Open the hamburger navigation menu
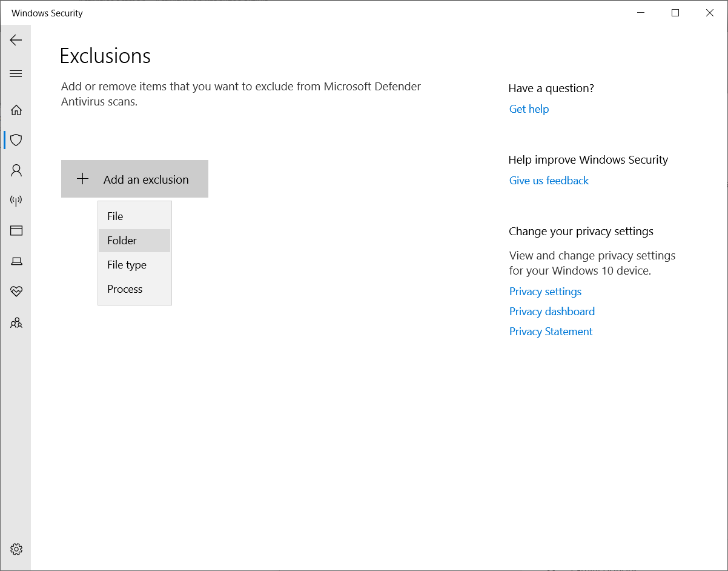The image size is (728, 571). [x=16, y=74]
